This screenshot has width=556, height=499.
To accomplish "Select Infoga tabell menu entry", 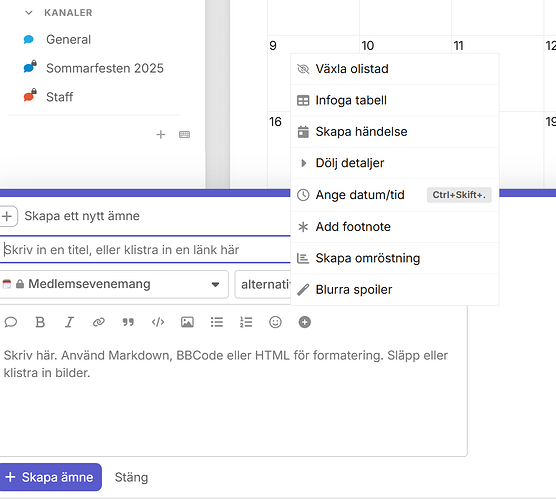I will [395, 100].
